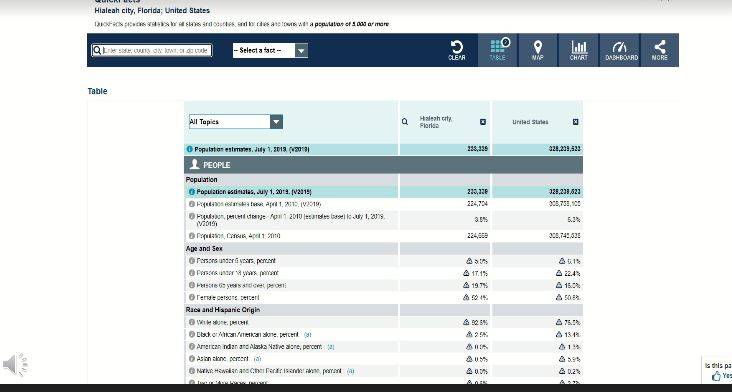Click the Race and Hispanic Origin subheading
The width and height of the screenshot is (732, 392).
coord(223,310)
